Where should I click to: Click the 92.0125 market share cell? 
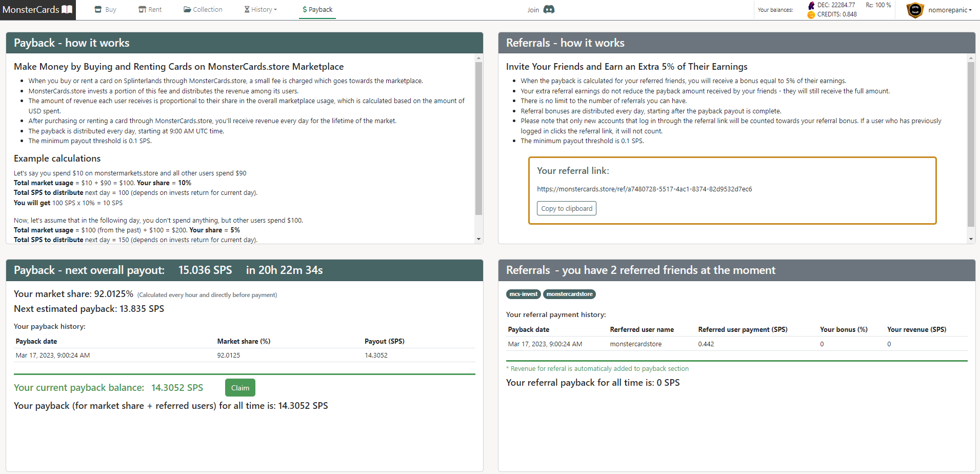(x=229, y=355)
